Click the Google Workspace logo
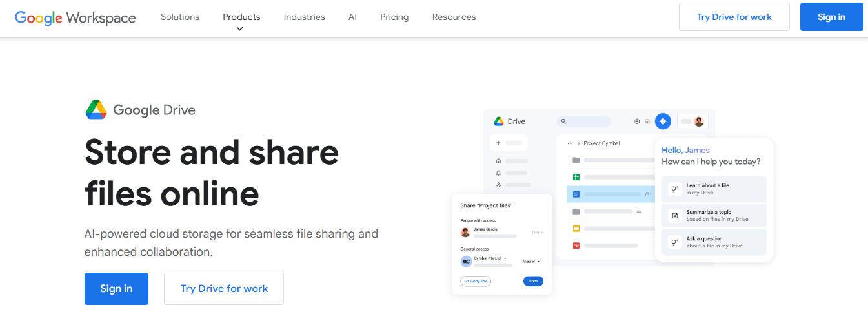Screen dimensions: 868x314 point(76,17)
